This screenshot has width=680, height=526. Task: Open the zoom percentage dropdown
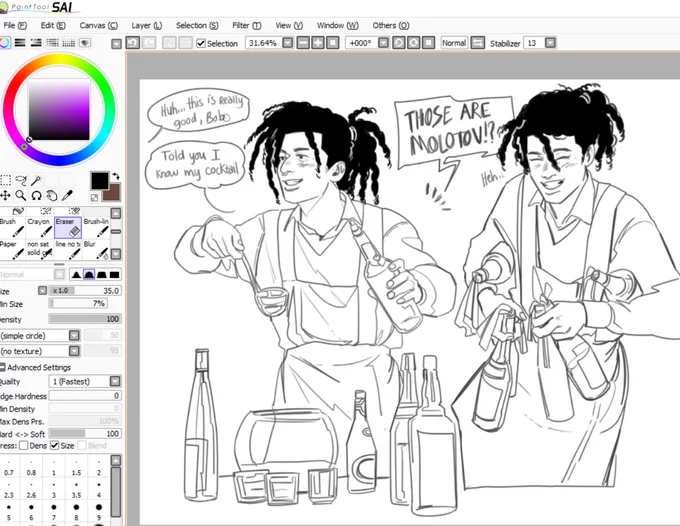288,43
